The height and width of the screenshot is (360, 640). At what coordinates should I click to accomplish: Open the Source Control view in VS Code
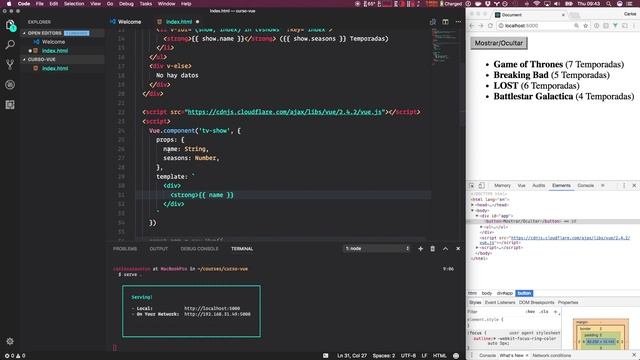click(x=10, y=64)
